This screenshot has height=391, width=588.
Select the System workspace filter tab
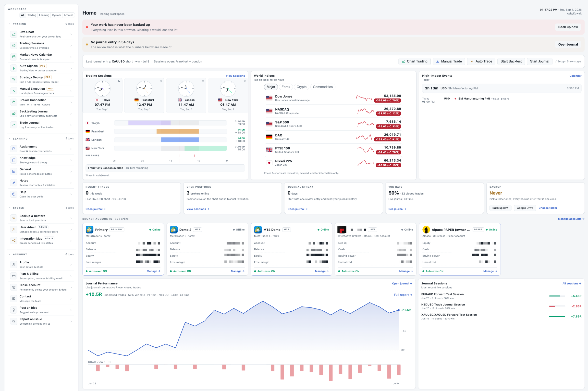click(56, 15)
